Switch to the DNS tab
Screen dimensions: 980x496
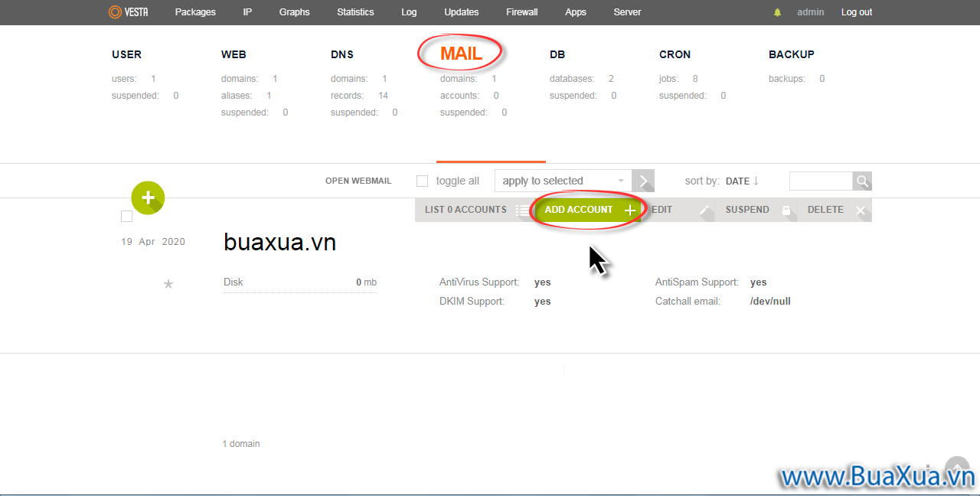point(342,54)
